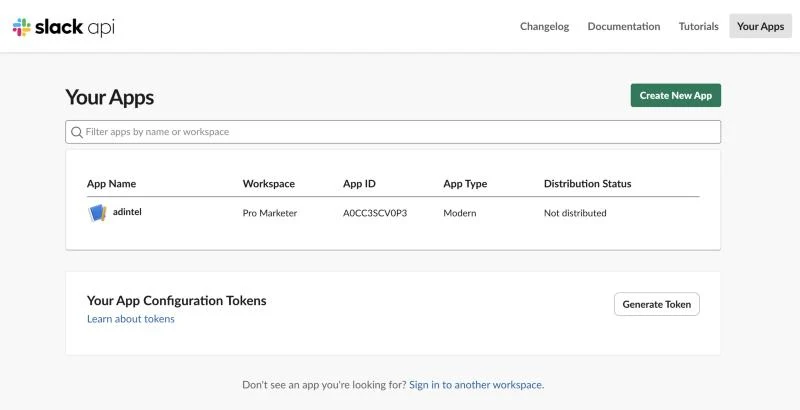This screenshot has height=410, width=800.
Task: Click Your App Configuration Tokens heading
Action: [177, 301]
